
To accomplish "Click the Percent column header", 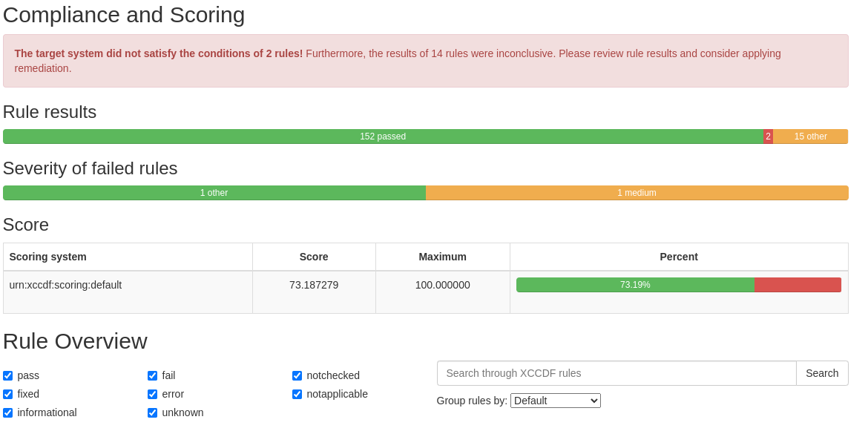I will tap(679, 257).
